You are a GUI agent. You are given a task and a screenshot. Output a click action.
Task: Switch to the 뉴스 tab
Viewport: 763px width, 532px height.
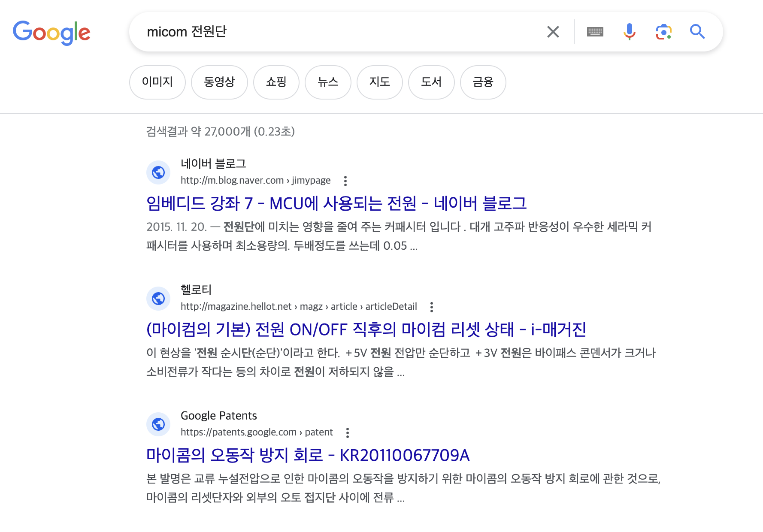coord(328,82)
